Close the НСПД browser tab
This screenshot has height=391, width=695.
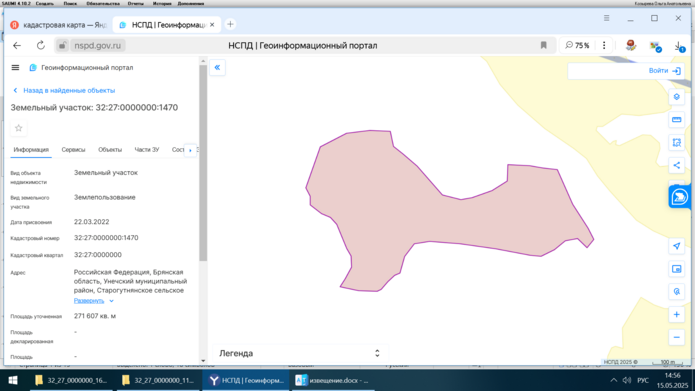point(212,25)
